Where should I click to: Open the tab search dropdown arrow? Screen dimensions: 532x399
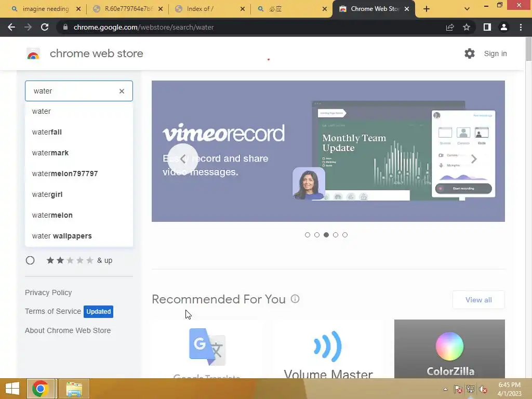point(467,9)
